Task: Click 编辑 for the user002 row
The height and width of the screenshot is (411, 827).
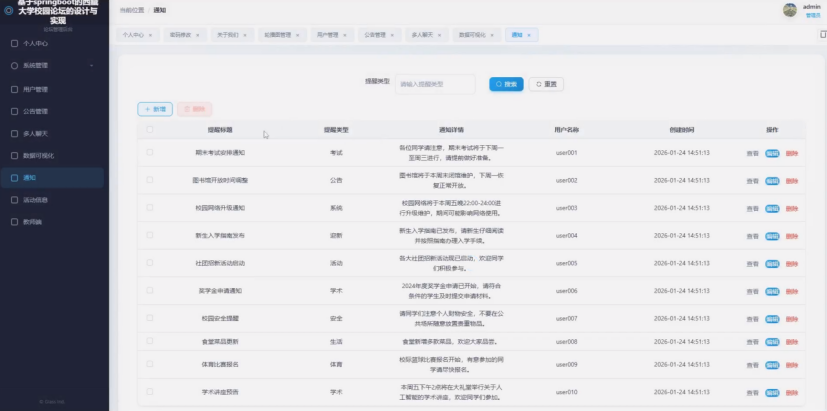Action: coord(772,181)
